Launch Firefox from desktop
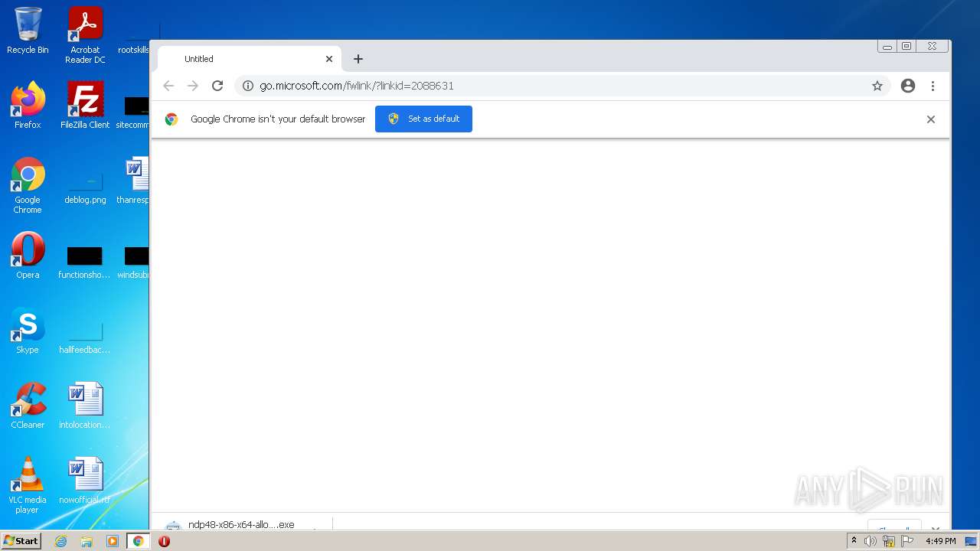This screenshot has width=980, height=551. pos(28,105)
